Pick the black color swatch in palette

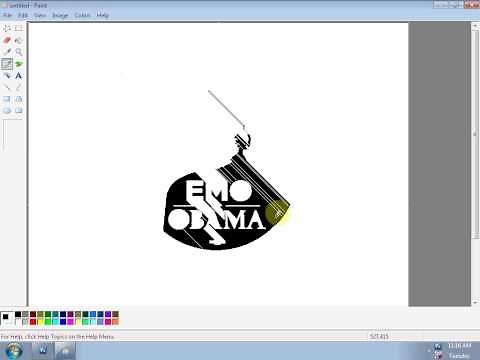click(x=18, y=314)
